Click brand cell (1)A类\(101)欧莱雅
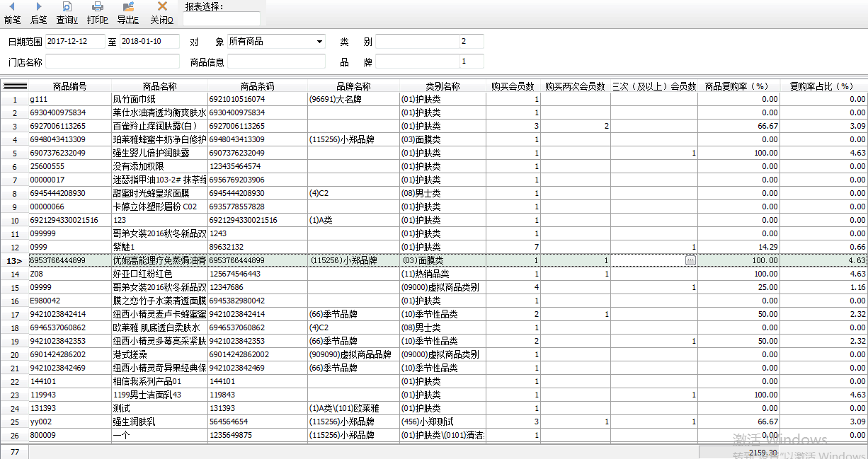868x459 pixels. click(x=353, y=408)
